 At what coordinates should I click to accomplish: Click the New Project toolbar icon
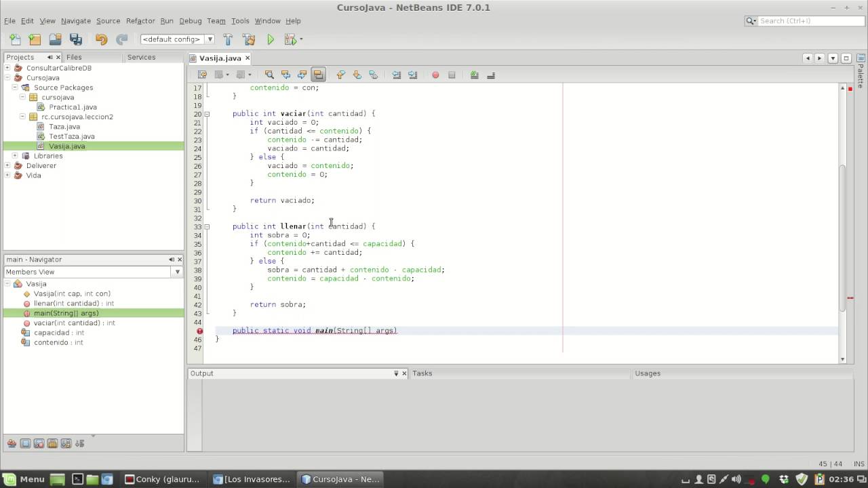click(35, 39)
